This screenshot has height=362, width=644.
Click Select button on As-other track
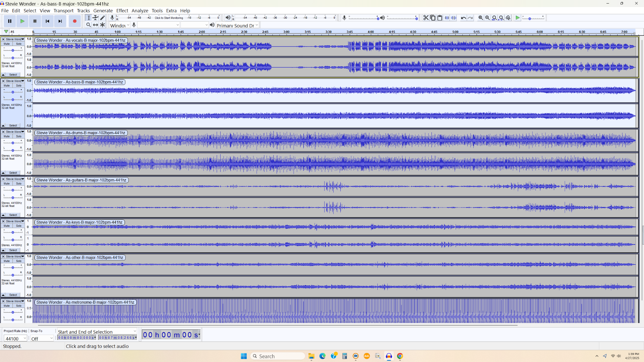13,295
